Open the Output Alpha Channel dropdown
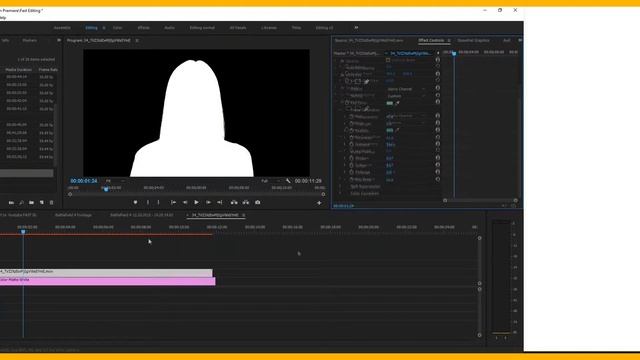 pos(406,89)
